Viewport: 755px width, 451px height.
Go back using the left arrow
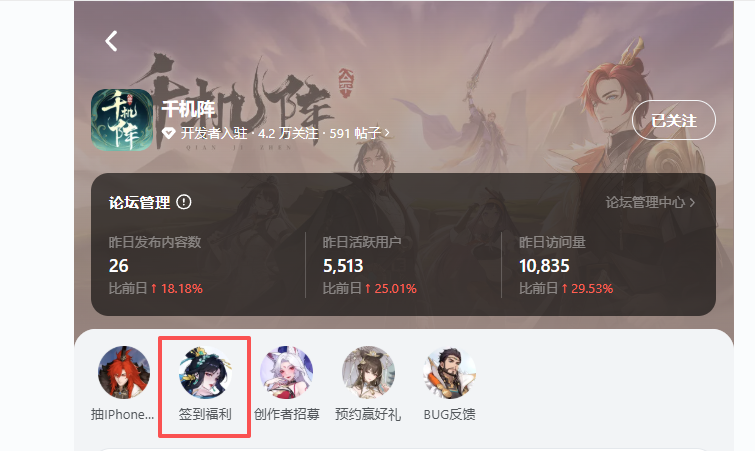tap(111, 41)
